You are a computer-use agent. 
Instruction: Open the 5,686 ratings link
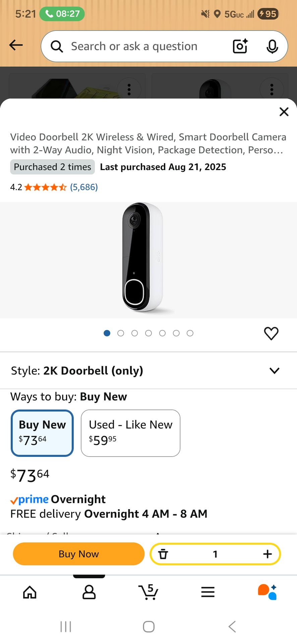[x=84, y=187]
